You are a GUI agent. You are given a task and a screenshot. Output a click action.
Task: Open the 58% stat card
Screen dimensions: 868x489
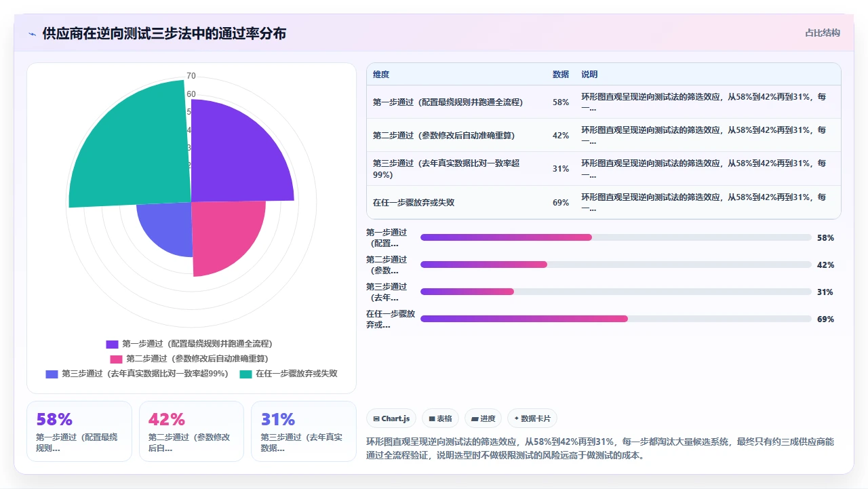click(x=79, y=431)
